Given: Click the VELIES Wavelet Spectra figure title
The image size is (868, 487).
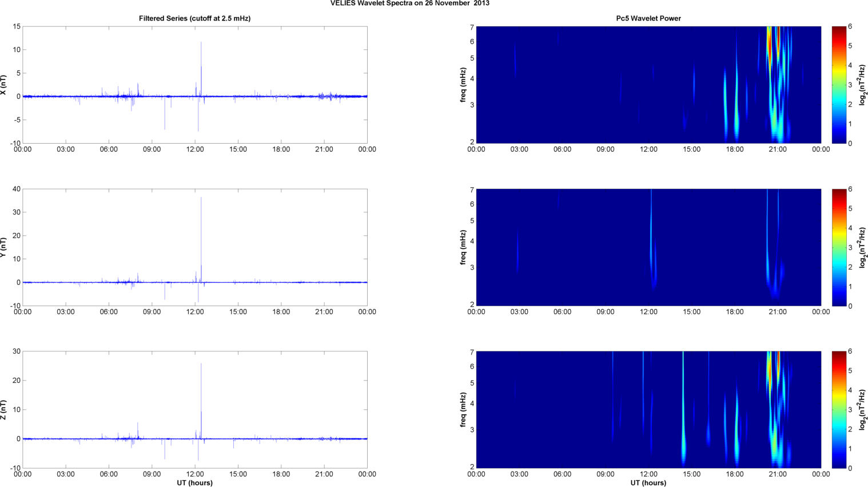Looking at the screenshot, I should (409, 3).
